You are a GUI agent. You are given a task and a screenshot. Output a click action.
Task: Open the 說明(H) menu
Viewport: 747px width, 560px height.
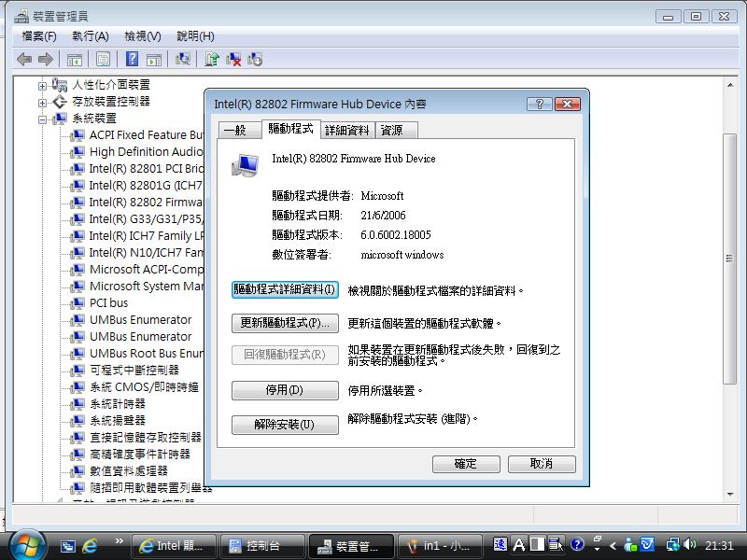(x=195, y=36)
